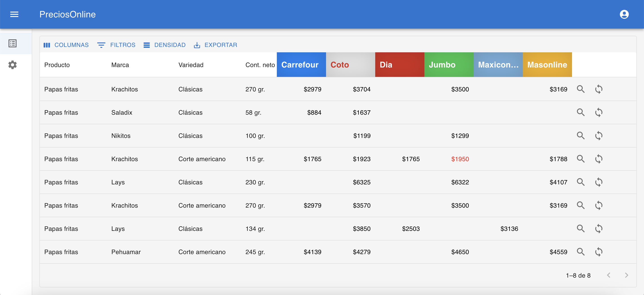Viewport: 644px width, 295px height.
Task: Search the Lays 134 gr. product
Action: point(580,229)
